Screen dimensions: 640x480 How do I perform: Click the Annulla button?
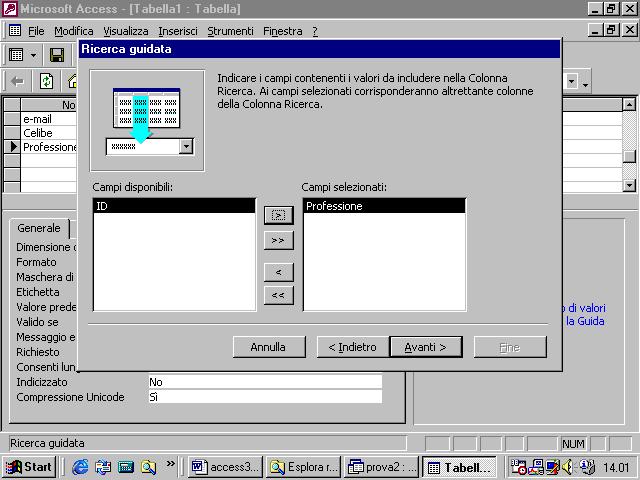click(x=269, y=347)
